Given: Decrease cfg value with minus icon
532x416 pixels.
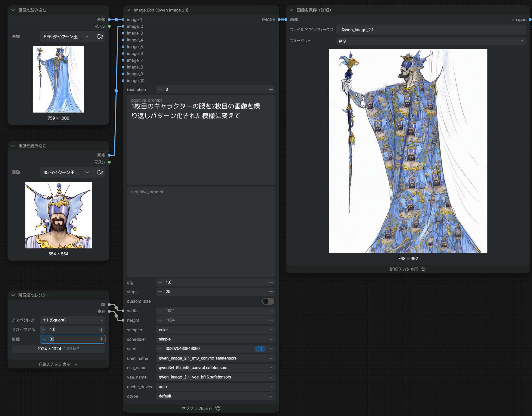Looking at the screenshot, I should click(160, 282).
